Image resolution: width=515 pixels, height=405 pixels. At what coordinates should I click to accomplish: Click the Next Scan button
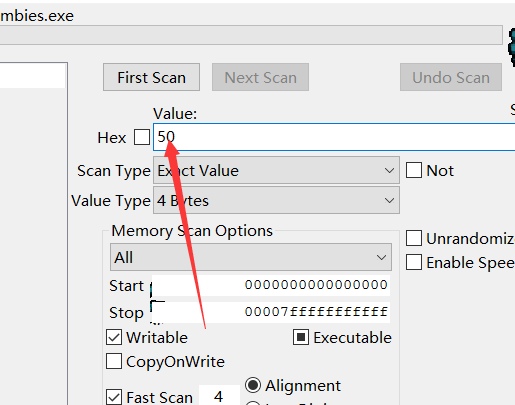coord(260,77)
